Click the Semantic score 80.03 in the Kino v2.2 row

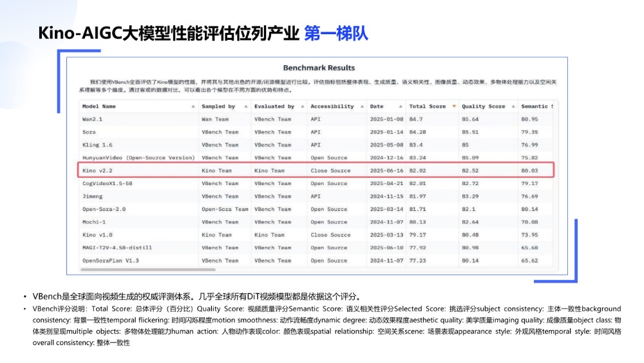[529, 171]
